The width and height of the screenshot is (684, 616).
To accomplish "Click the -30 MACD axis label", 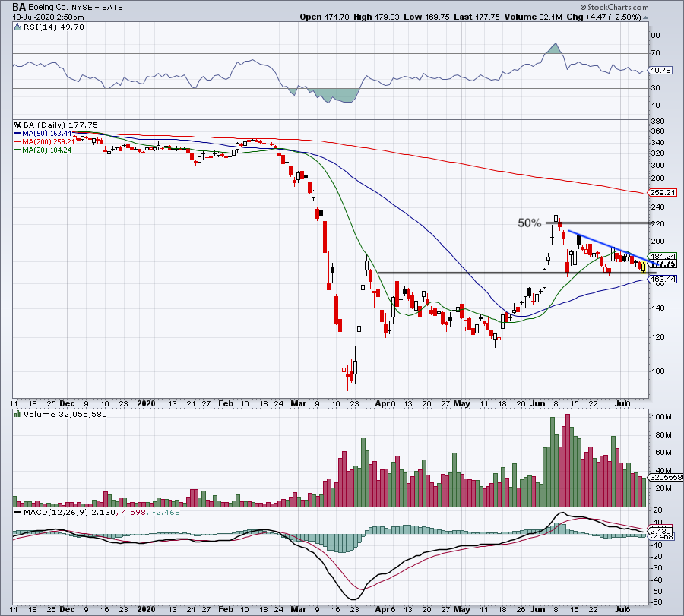I will point(657,568).
